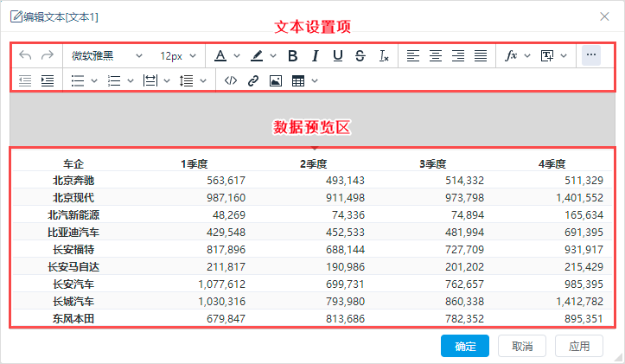The height and width of the screenshot is (364, 625).
Task: Decrease indent of the paragraph
Action: [25, 81]
